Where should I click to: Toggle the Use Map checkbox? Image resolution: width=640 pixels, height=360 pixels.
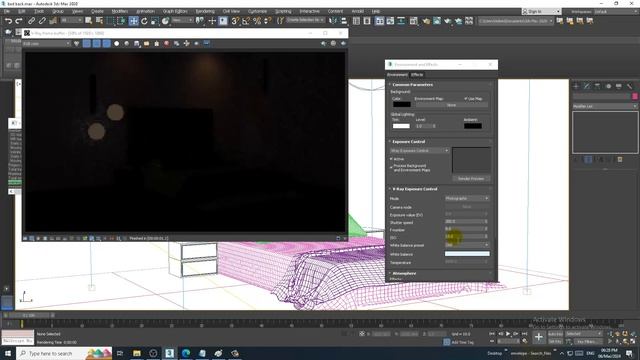click(465, 99)
